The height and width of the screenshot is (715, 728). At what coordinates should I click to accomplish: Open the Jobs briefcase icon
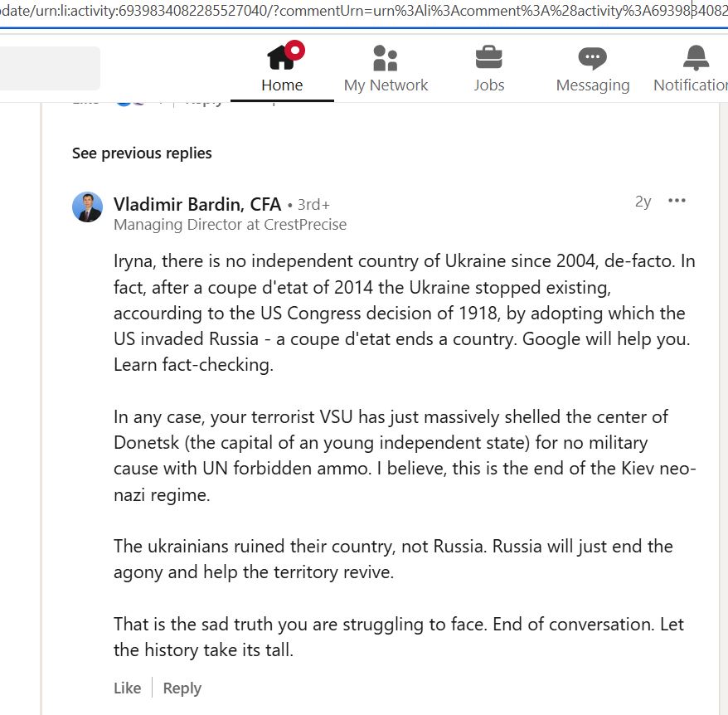coord(488,58)
